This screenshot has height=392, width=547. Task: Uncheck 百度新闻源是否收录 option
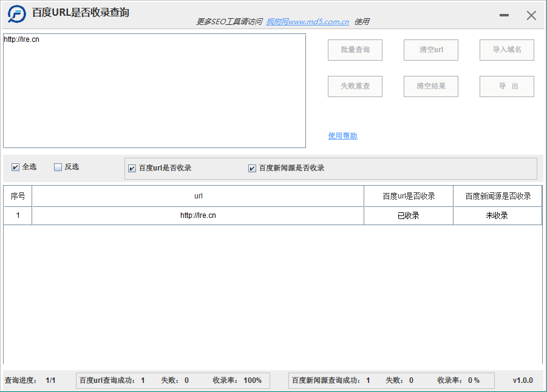point(253,169)
